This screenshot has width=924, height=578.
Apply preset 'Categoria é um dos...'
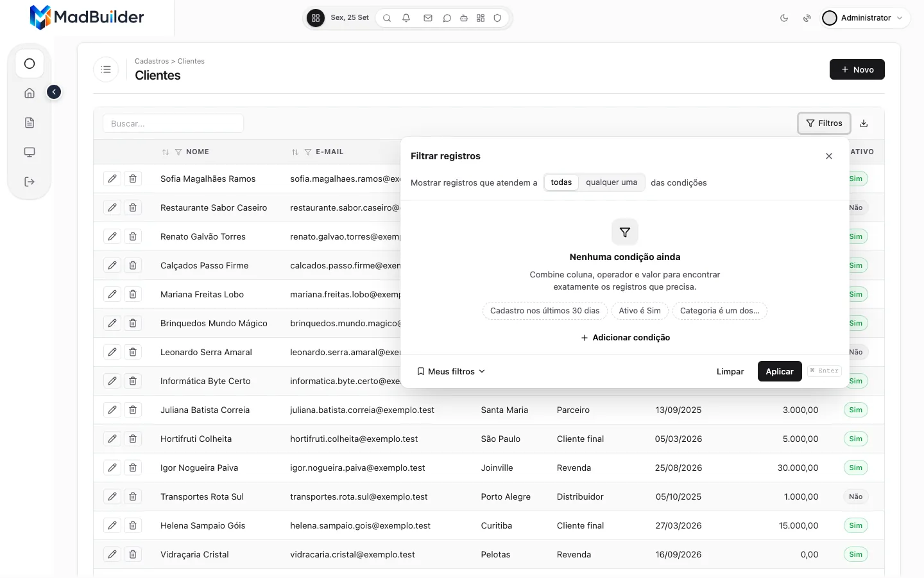click(719, 311)
